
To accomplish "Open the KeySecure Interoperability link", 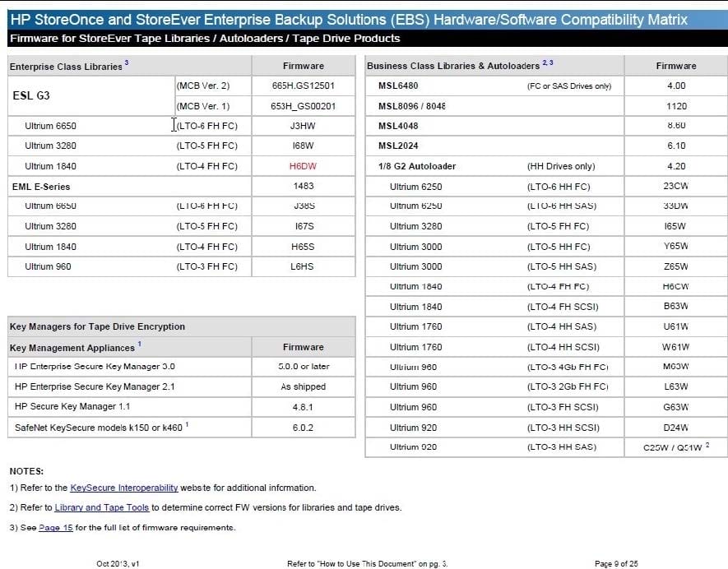I will [x=118, y=488].
